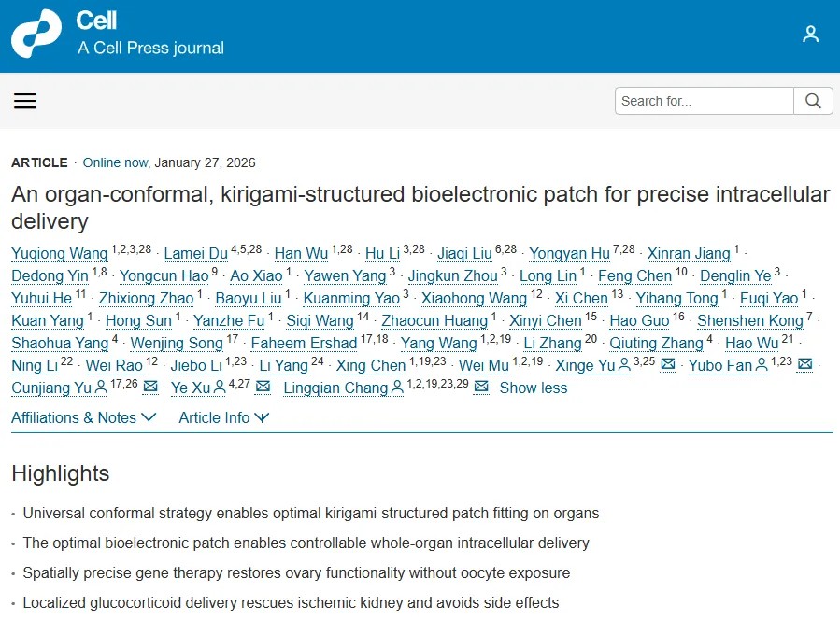
Task: Click email envelope icon next to Xinge Yu
Action: [x=667, y=365]
